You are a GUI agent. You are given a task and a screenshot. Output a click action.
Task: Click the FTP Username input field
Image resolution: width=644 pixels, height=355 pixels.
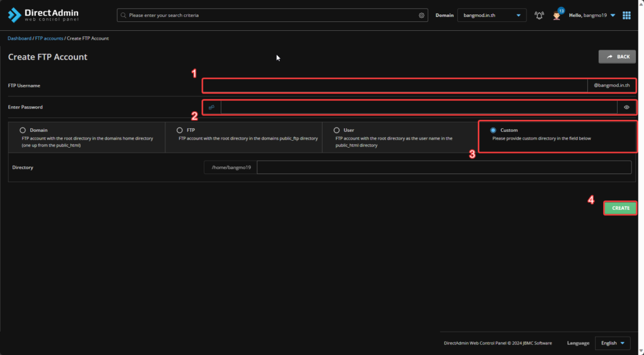click(394, 85)
